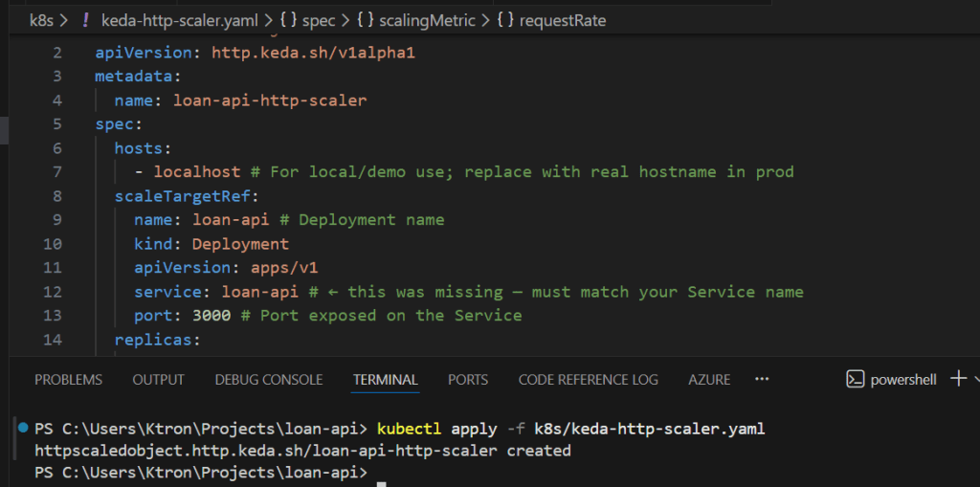Viewport: 980px width, 487px height.
Task: Click the PowerShell terminal icon
Action: click(856, 380)
